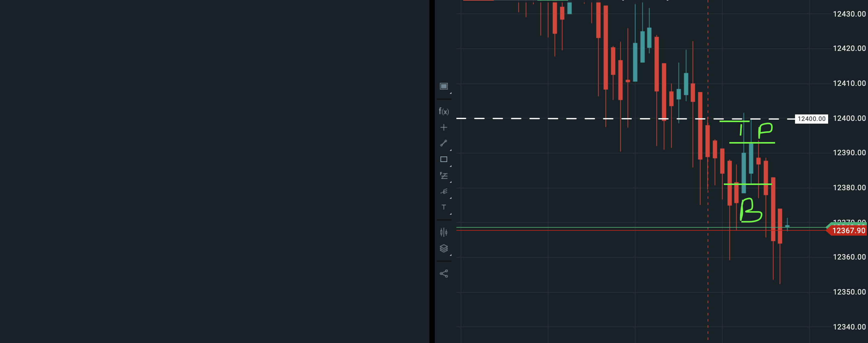Choose the rectangle shape tool
868x343 pixels.
coord(444,159)
